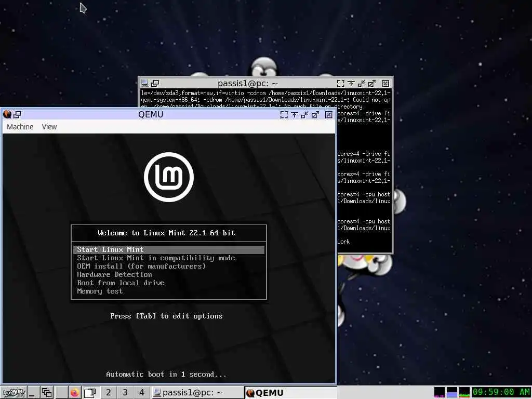Maximize the passis1@pc terminal window
This screenshot has height=399, width=532.
[x=372, y=84]
